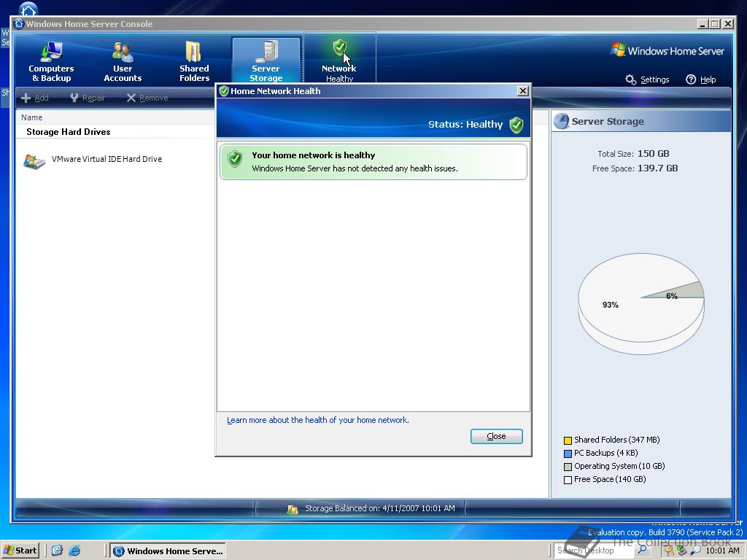Select Windows Home Server taskbar button

169,551
